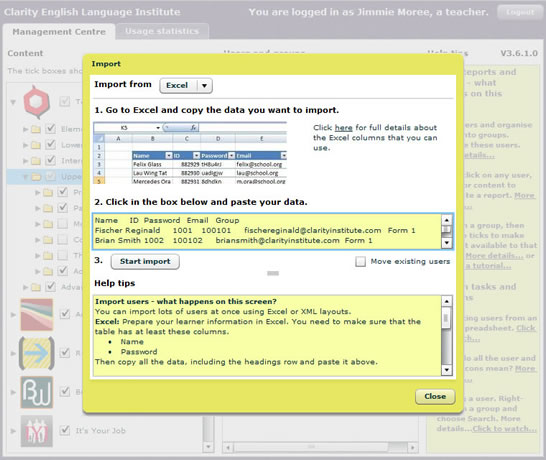Toggle the Inter... folder checkbox
Viewport: 546px width, 460px height.
(x=51, y=160)
